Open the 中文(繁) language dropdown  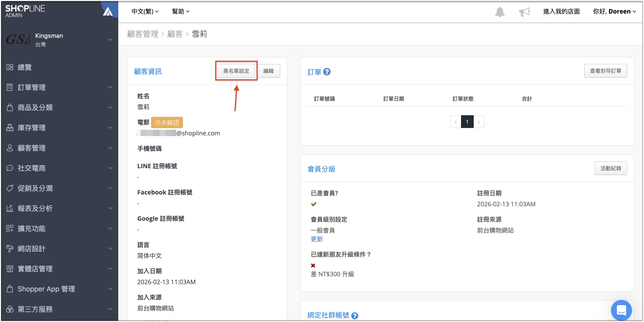pos(145,11)
